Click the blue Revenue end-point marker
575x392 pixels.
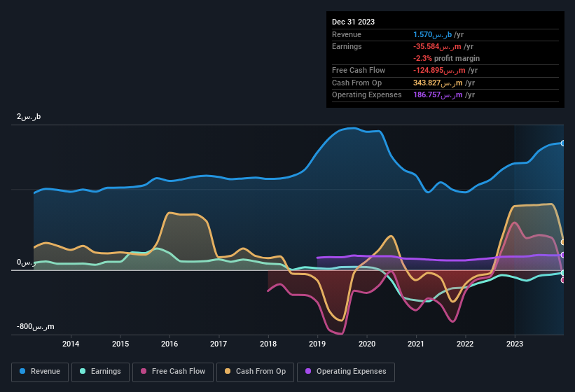point(563,143)
